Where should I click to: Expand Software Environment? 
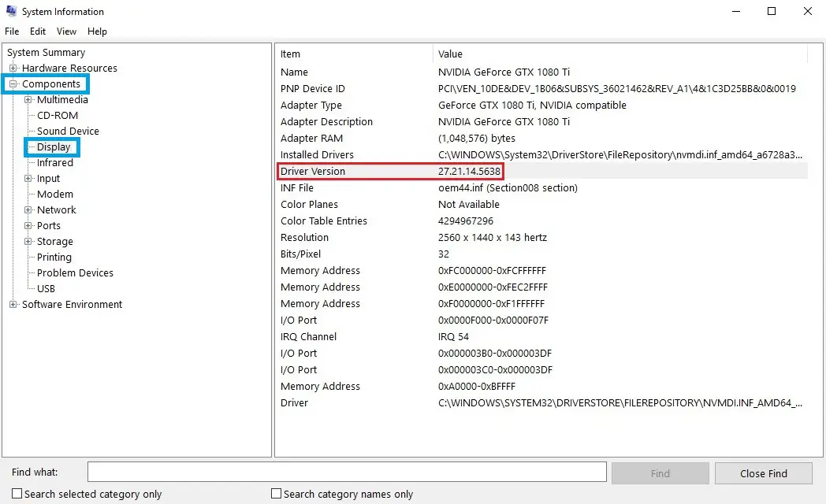click(11, 304)
